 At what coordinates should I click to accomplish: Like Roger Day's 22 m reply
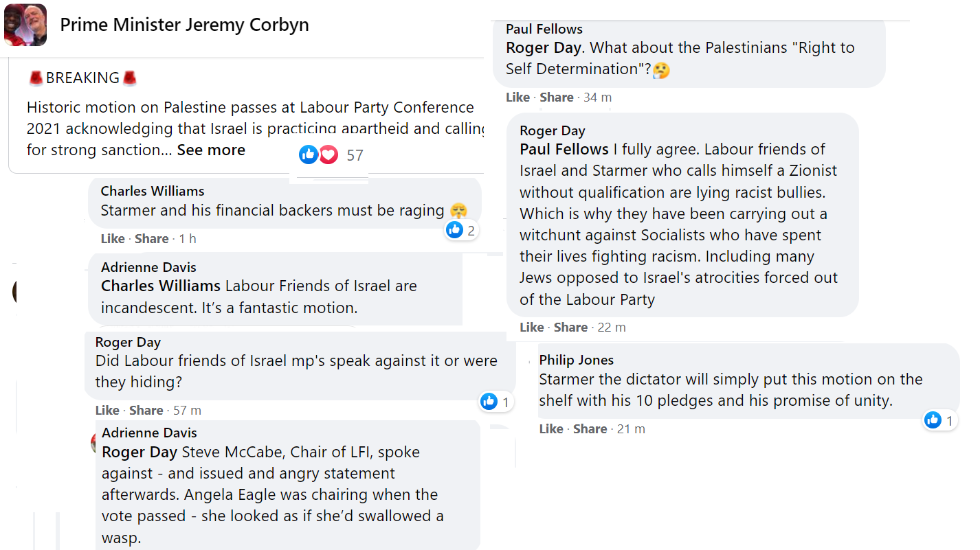(x=532, y=328)
